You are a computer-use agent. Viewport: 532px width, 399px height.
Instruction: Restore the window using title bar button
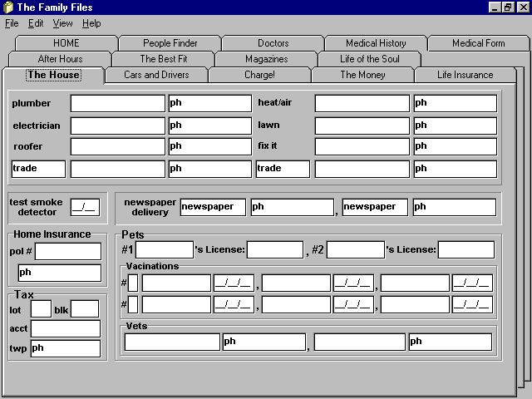click(x=508, y=7)
